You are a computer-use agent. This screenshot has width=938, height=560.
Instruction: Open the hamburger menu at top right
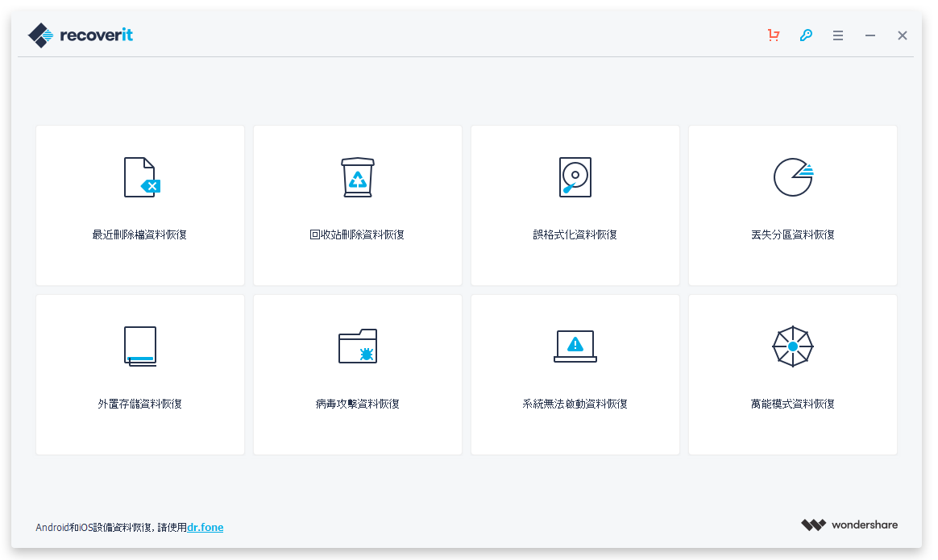point(838,35)
